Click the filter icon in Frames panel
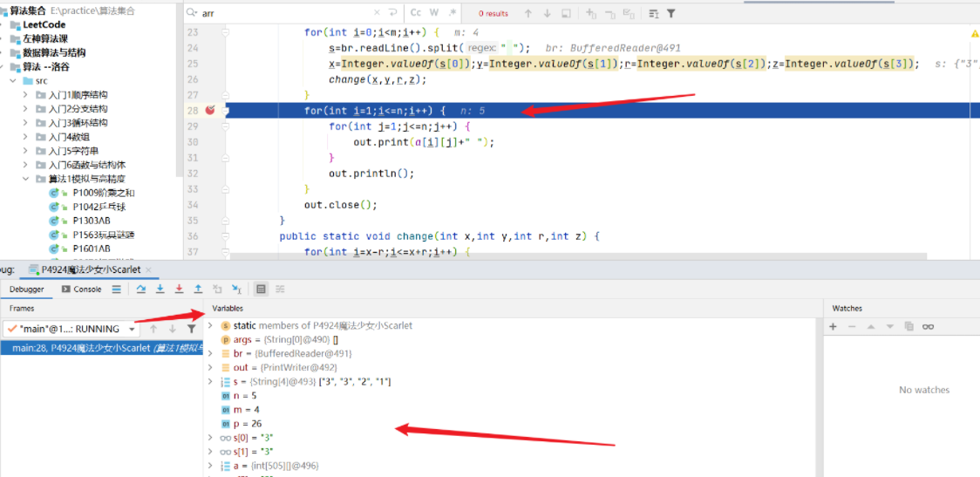The image size is (980, 477). 191,329
